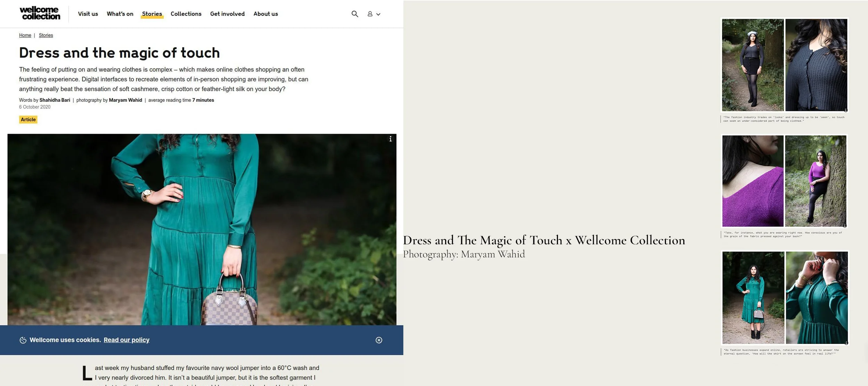The image size is (868, 386).
Task: Open the purple top photo collage
Action: coord(784,181)
